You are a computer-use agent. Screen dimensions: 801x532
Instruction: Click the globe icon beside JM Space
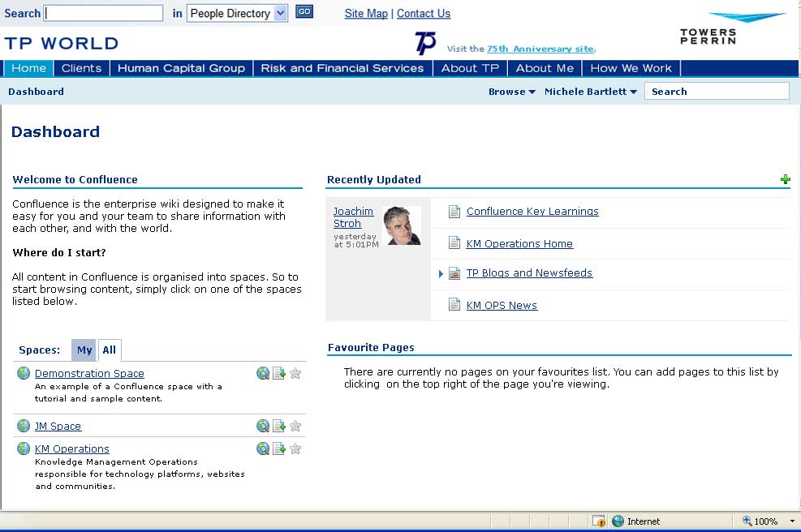[24, 426]
